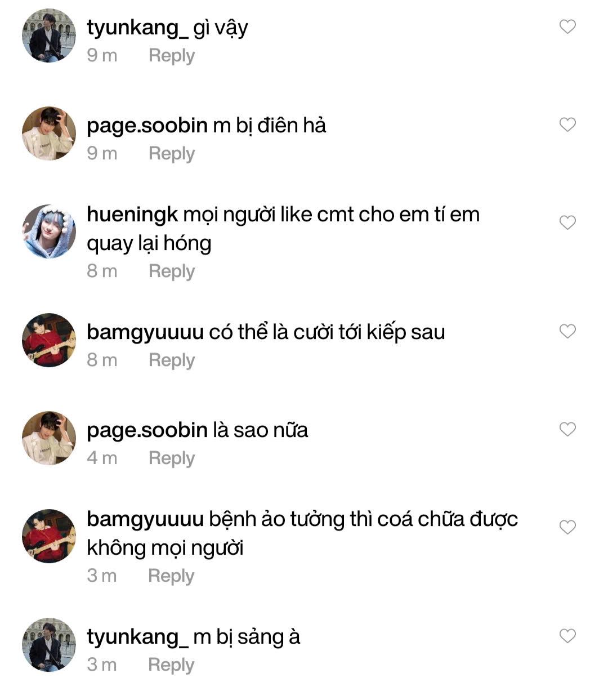Open bamgyuuuu username on "bệnh ảo tưởng" comment
Viewport: 608px width, 700px height.
click(145, 519)
